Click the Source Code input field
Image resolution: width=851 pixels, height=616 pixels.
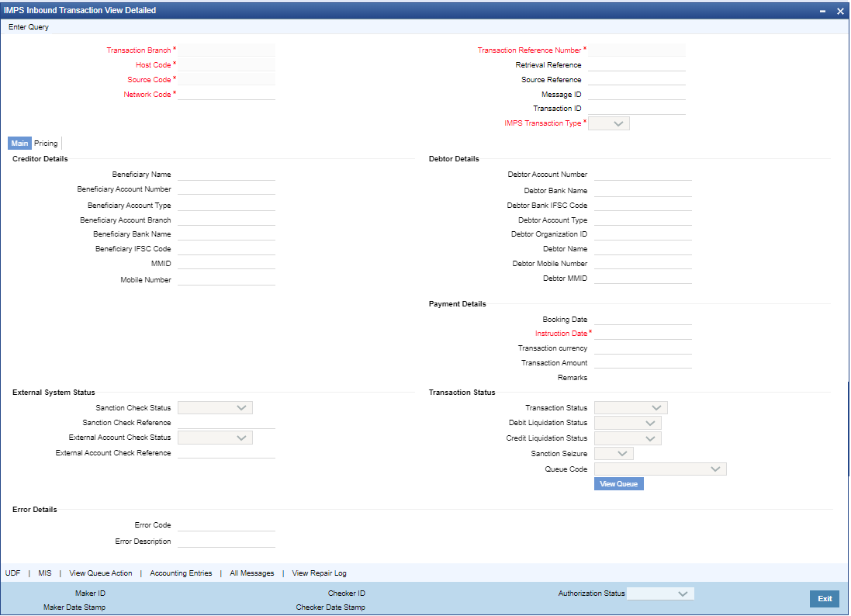tap(227, 79)
